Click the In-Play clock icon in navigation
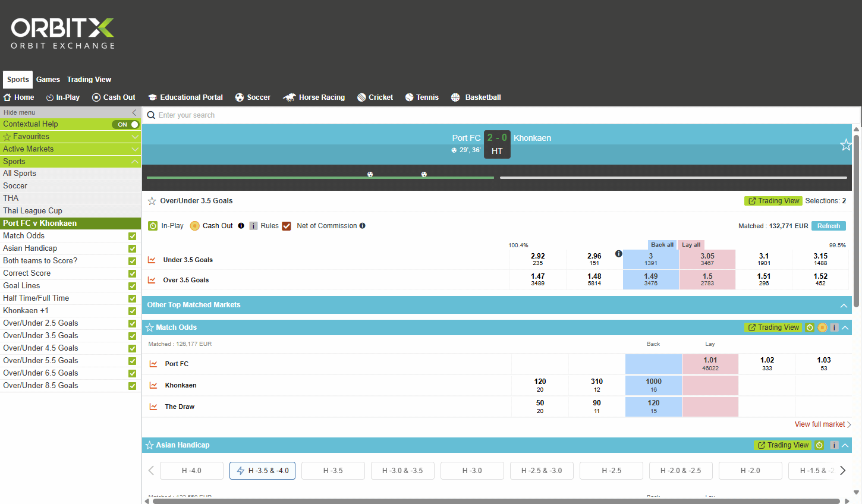Viewport: 862px width, 504px height. click(x=50, y=97)
